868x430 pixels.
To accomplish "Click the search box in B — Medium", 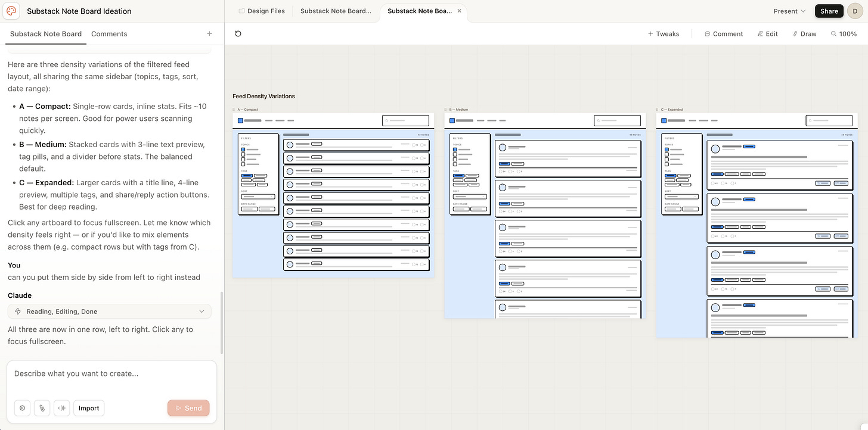I will click(x=618, y=120).
